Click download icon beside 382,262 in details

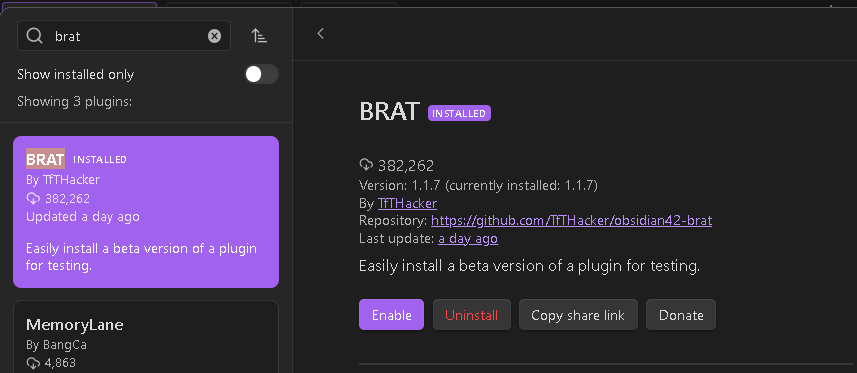click(366, 164)
